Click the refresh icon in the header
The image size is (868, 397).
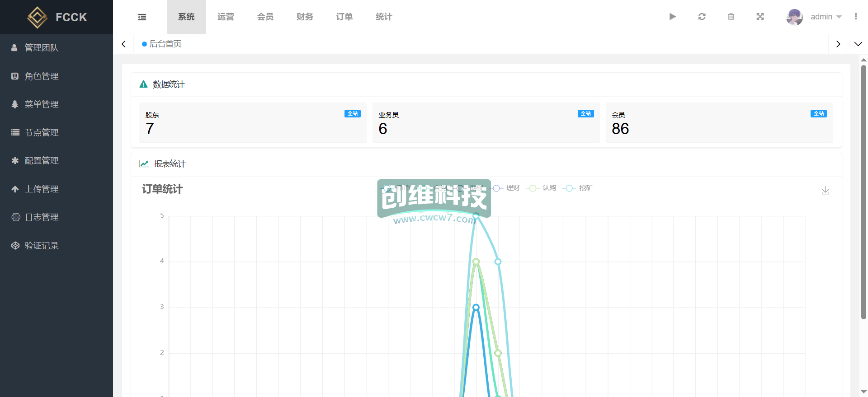pos(702,17)
